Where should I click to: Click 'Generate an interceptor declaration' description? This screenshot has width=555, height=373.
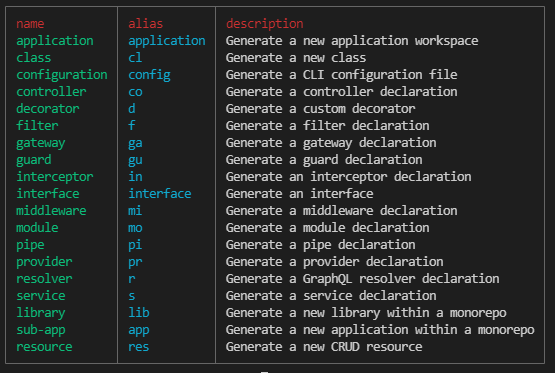pos(348,177)
